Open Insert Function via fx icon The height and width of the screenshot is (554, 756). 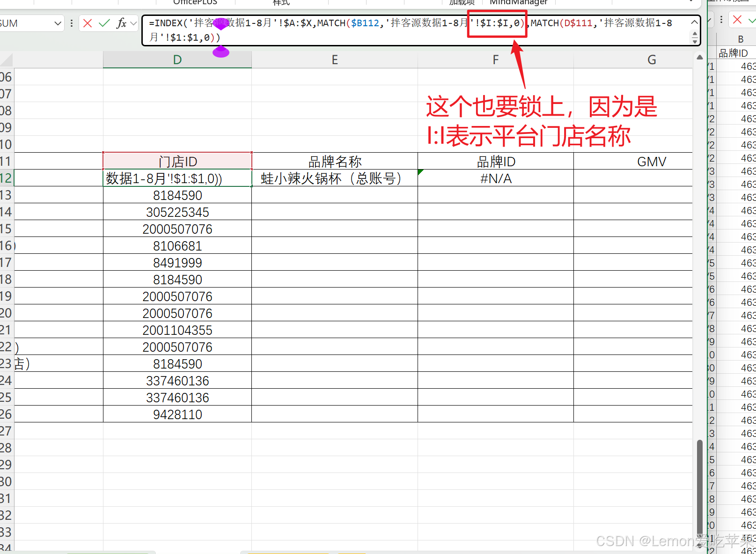point(121,23)
